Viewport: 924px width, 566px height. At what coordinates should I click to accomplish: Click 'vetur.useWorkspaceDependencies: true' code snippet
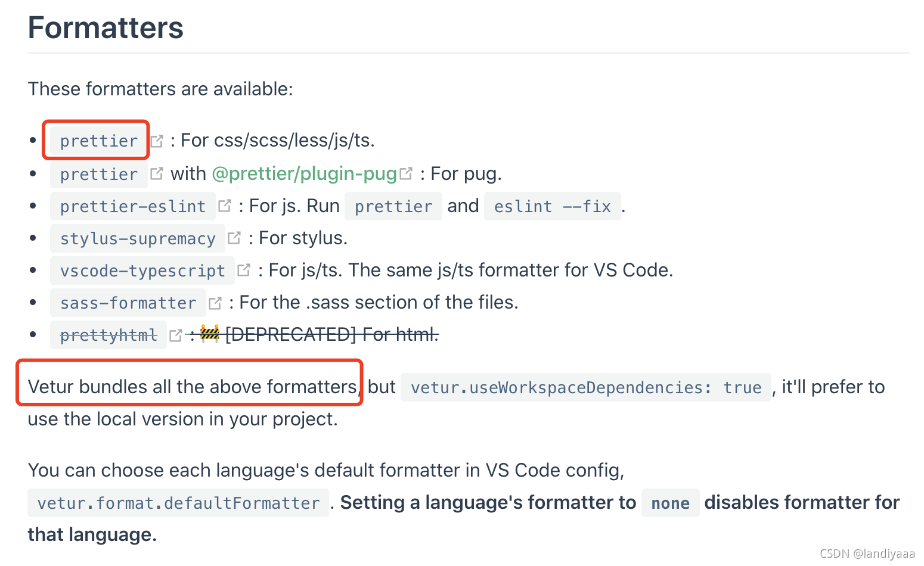[x=586, y=387]
